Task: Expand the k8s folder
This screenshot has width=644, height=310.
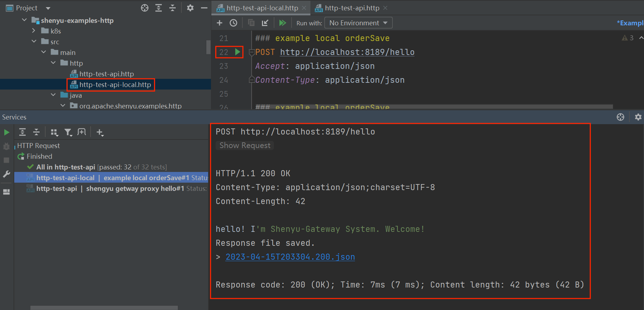Action: coord(34,31)
